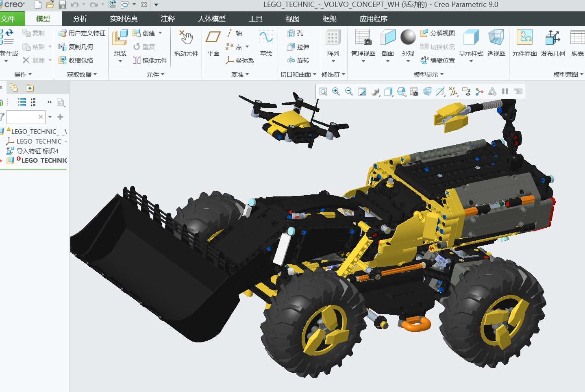Click 截面 section button

(387, 43)
